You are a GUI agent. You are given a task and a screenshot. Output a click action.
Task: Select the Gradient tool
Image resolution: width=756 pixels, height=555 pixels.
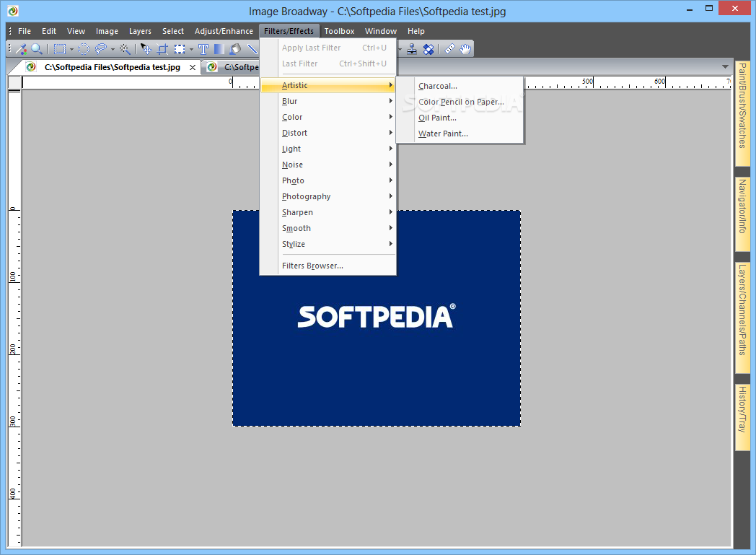coord(219,48)
